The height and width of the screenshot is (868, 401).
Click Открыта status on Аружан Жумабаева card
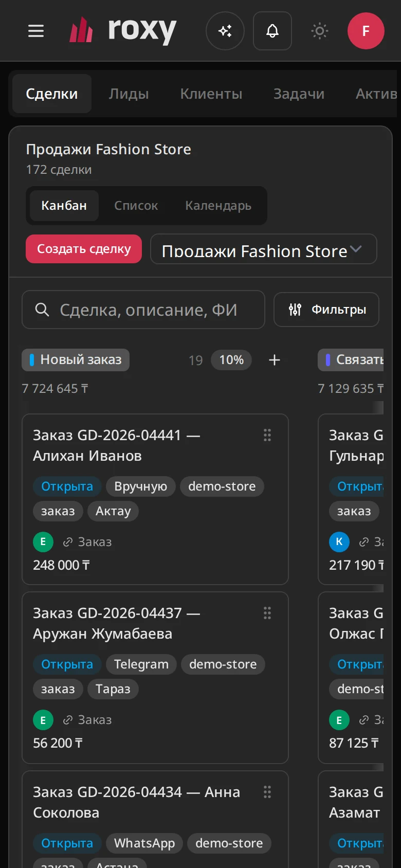(x=67, y=664)
